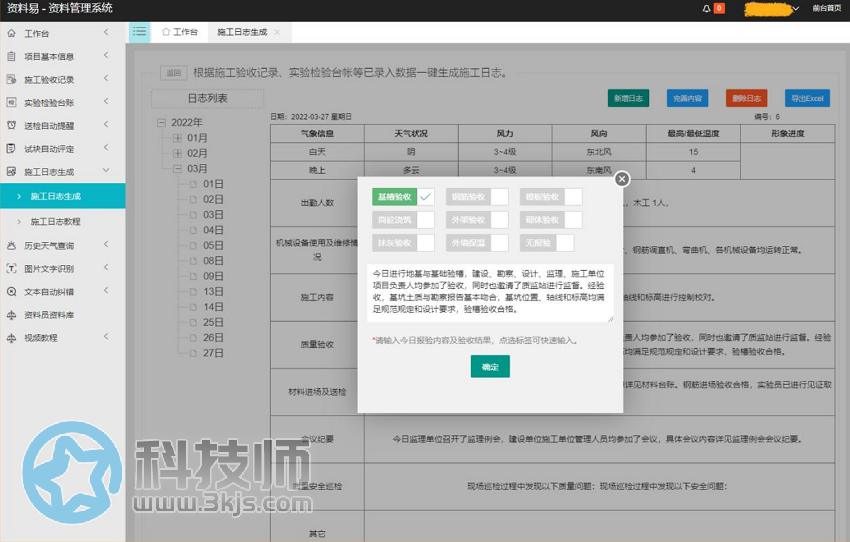Click the 试块自动评定 sidebar icon
Image resolution: width=850 pixels, height=542 pixels.
pos(11,148)
